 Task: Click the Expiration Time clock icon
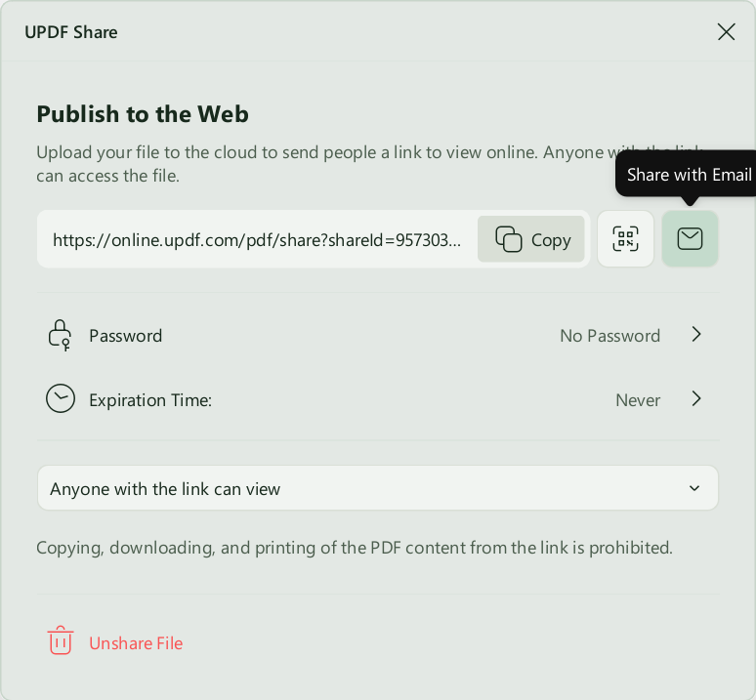tap(61, 398)
